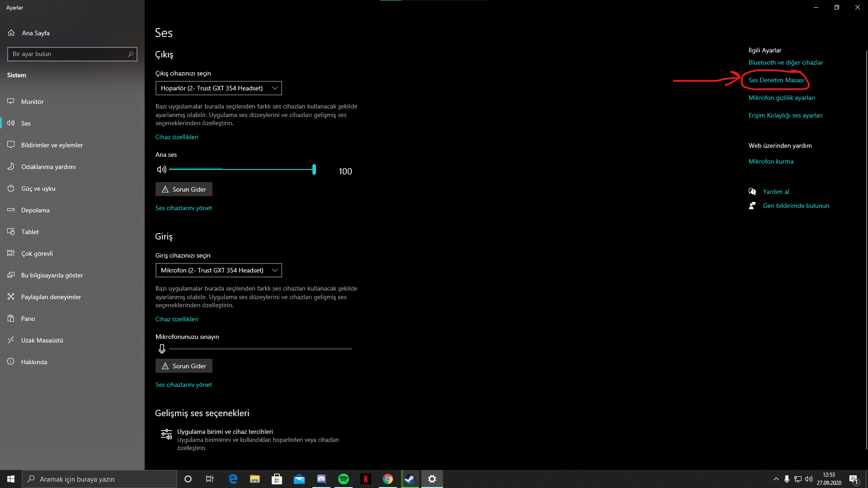Expand the output device dropdown
This screenshot has width=868, height=488.
[x=218, y=88]
